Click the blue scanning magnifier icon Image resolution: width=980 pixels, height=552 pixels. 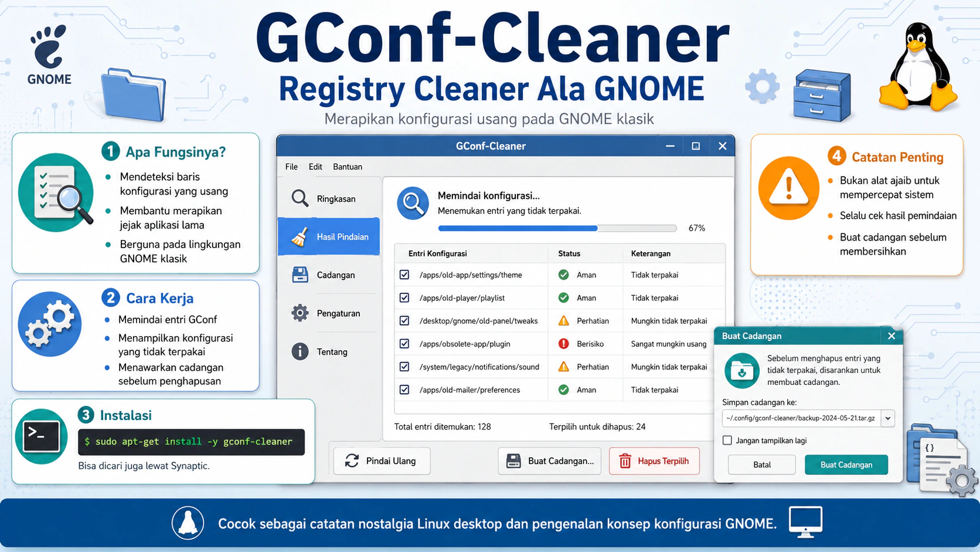pyautogui.click(x=413, y=203)
